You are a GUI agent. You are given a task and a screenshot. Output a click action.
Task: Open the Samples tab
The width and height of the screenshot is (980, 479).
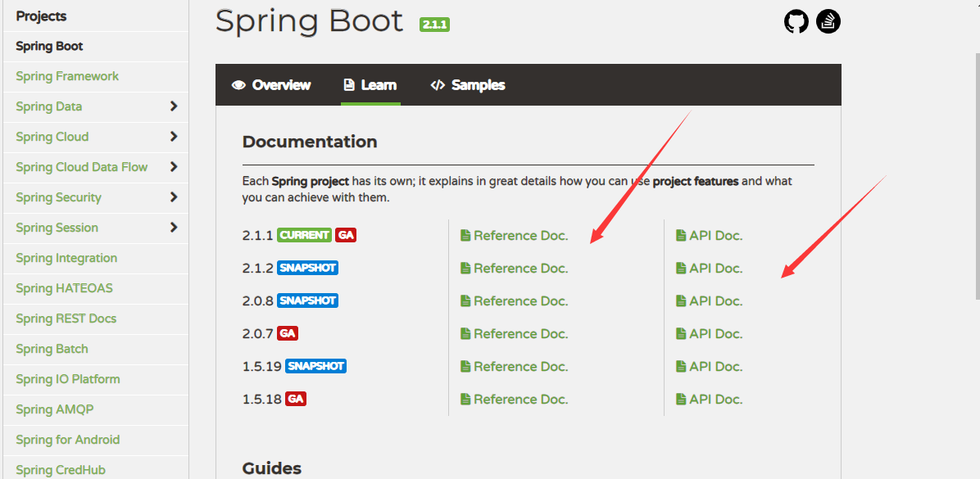pos(468,85)
